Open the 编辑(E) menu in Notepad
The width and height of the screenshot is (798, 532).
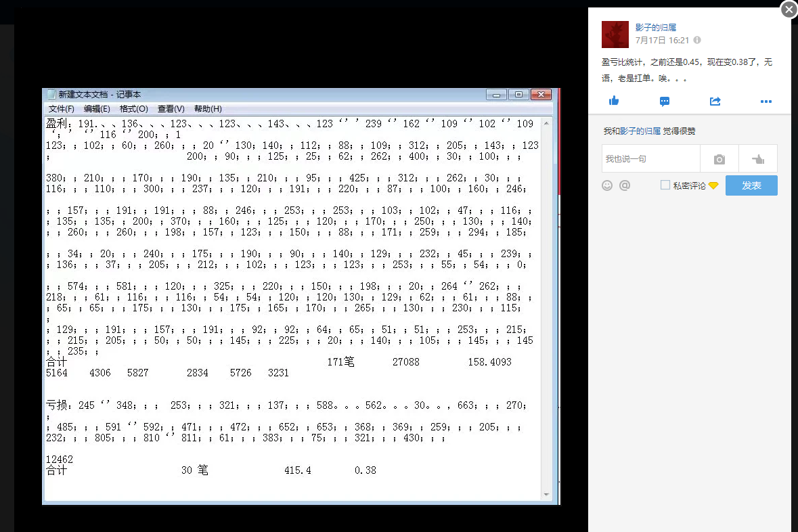[97, 109]
